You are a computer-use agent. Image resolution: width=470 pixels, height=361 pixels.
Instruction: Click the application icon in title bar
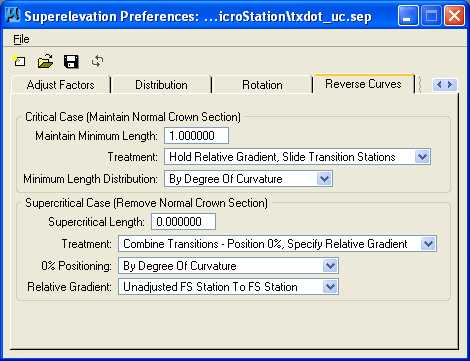14,15
